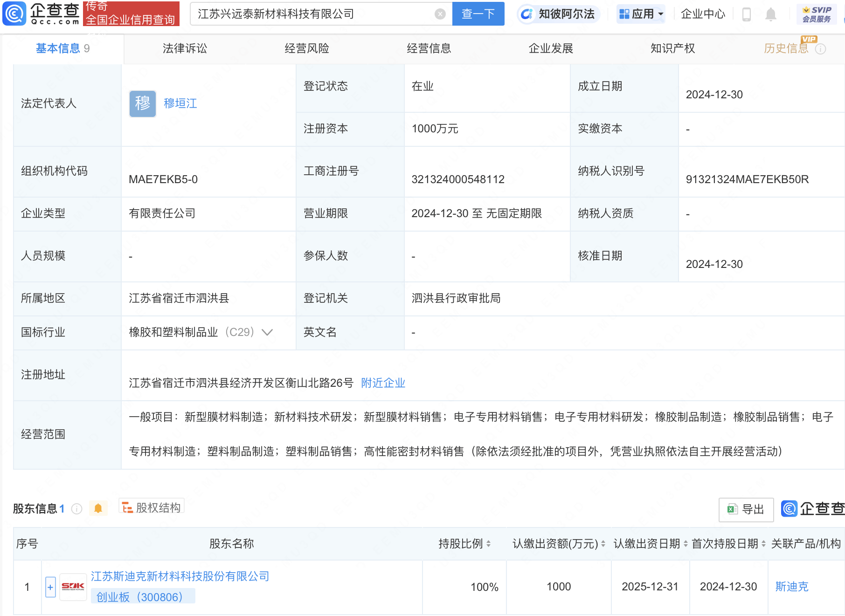Click 江苏省宿迁市泗洪县 region value
The height and width of the screenshot is (616, 845).
click(179, 298)
